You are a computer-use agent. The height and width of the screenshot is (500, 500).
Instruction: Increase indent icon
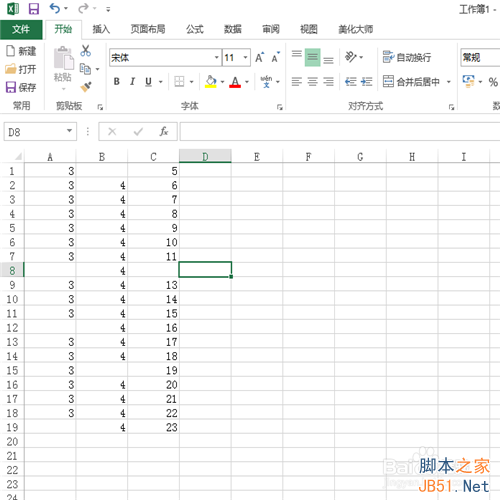point(367,82)
